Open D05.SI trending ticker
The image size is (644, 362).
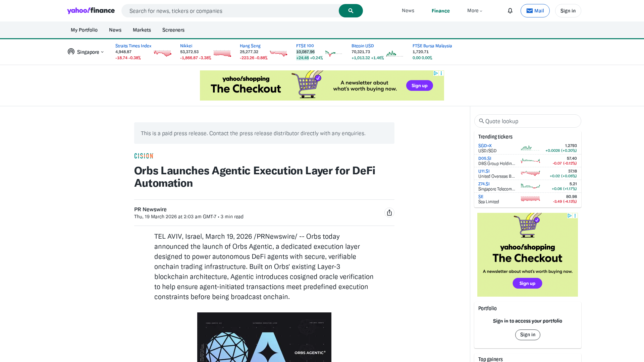pyautogui.click(x=484, y=159)
